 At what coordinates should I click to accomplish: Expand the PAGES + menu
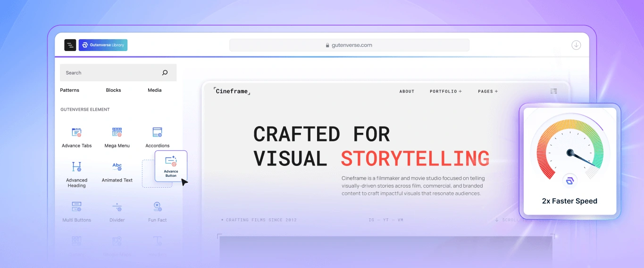click(x=487, y=92)
